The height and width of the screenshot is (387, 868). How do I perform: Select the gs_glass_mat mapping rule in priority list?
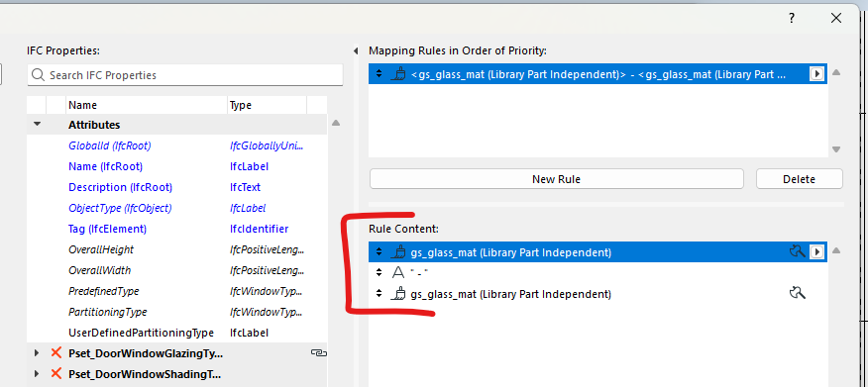pyautogui.click(x=597, y=73)
